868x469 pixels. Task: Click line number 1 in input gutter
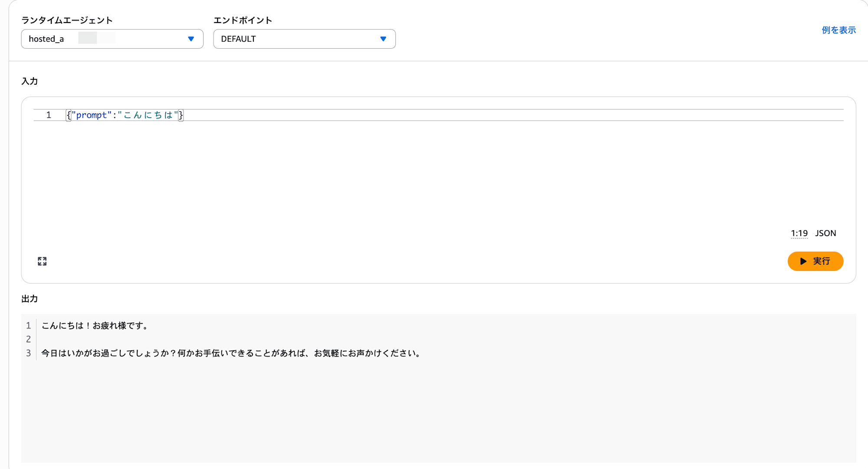pos(49,115)
